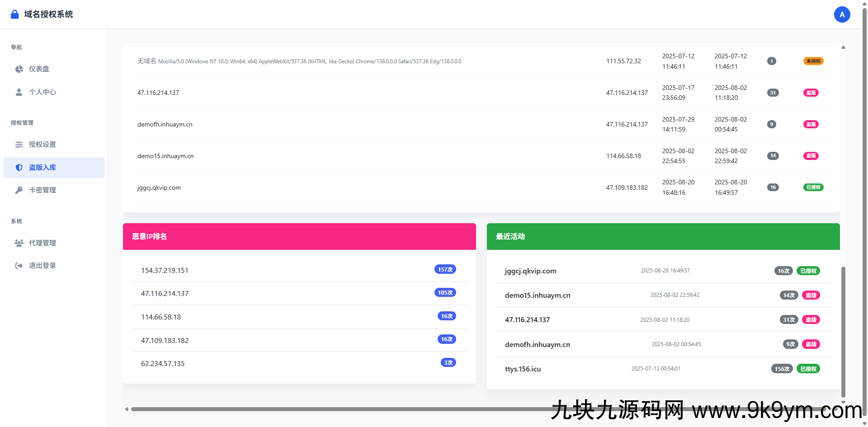The image size is (868, 427).
Task: Click the 授权设置 settings icon
Action: (x=19, y=145)
